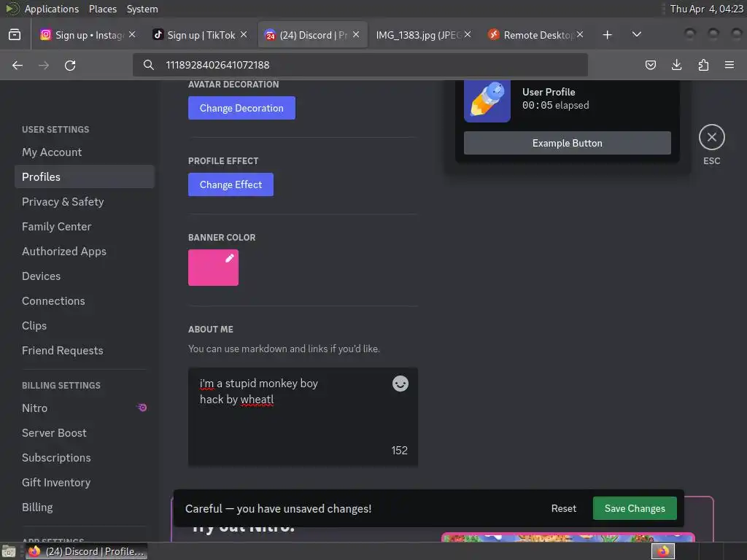Close settings with the ESC circle button

(x=712, y=137)
